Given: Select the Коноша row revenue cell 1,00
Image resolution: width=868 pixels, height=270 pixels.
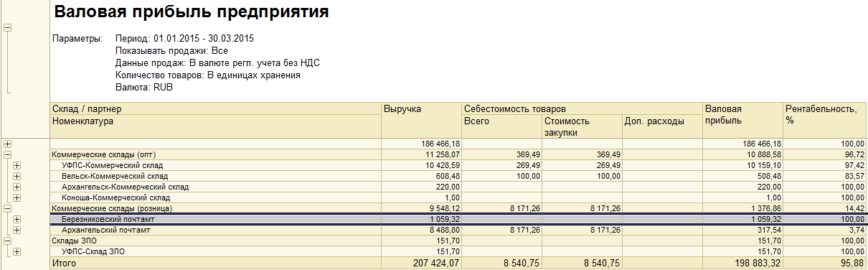Looking at the screenshot, I should pyautogui.click(x=422, y=197).
